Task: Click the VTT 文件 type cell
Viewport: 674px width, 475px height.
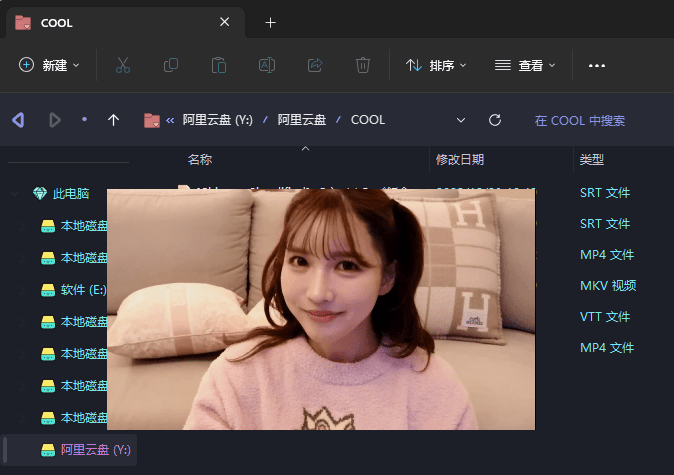Action: [x=605, y=316]
